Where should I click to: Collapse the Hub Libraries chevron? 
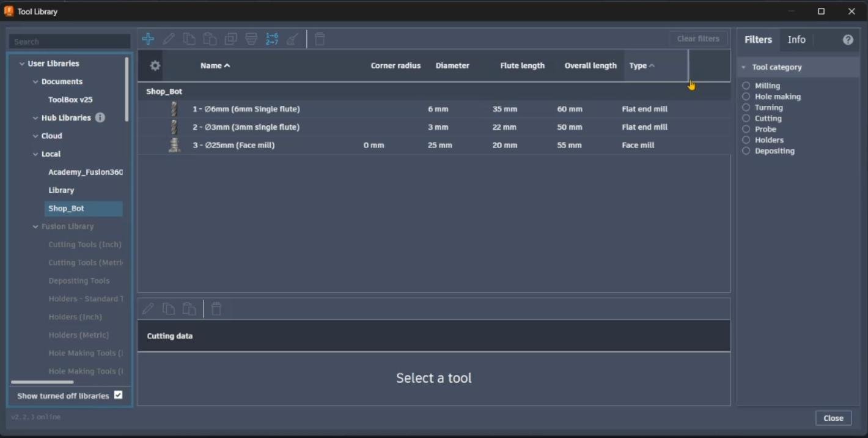(35, 118)
